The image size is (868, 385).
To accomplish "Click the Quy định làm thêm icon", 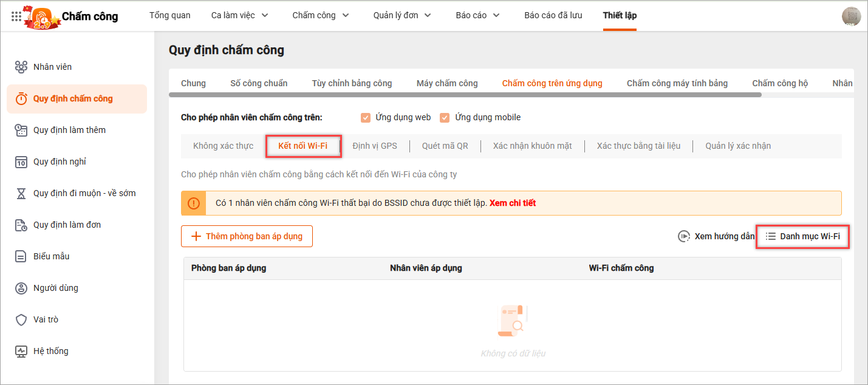I will (21, 130).
